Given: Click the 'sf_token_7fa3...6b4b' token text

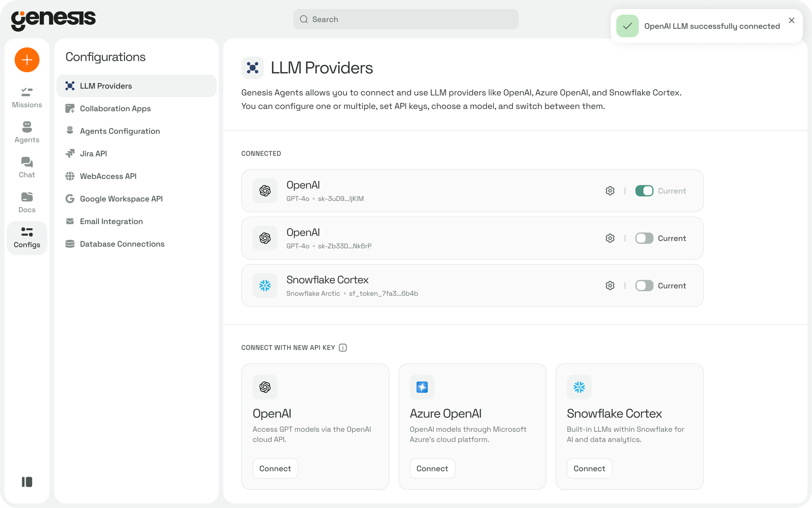Looking at the screenshot, I should tap(383, 293).
